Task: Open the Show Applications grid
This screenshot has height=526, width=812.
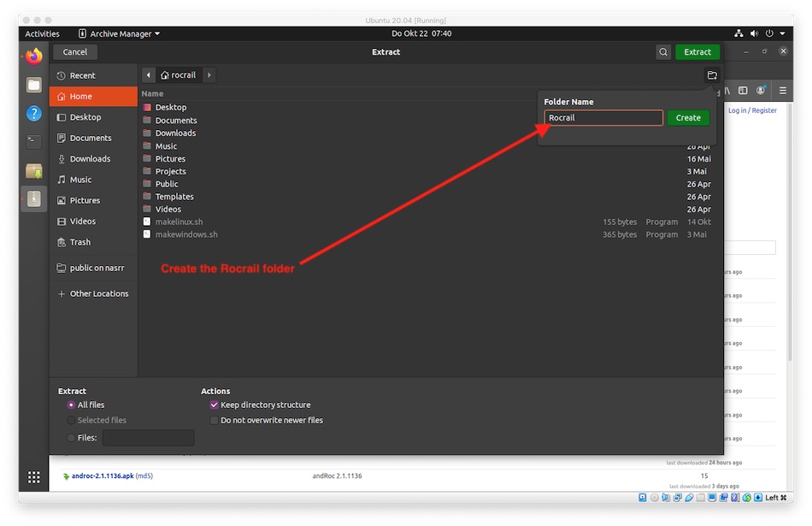Action: pos(34,477)
